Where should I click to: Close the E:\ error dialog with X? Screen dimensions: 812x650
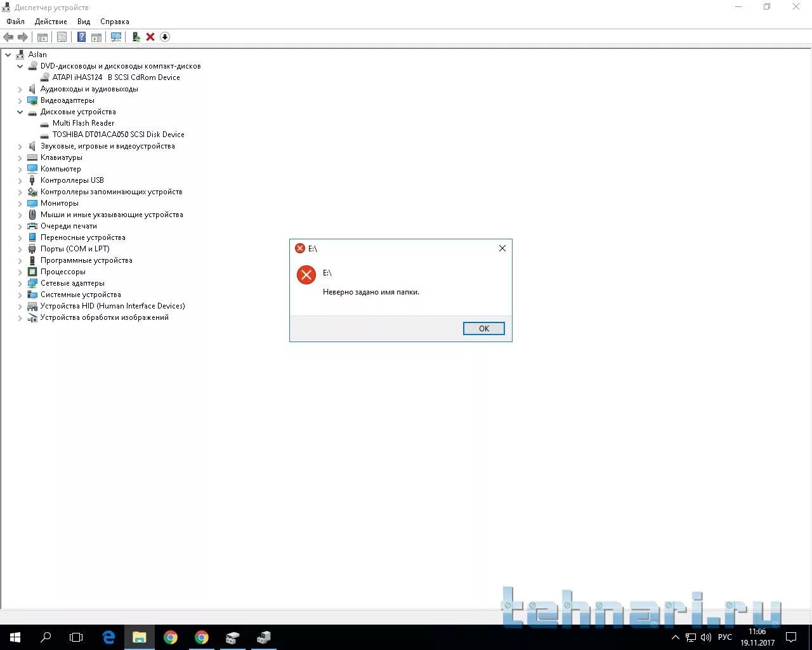point(502,248)
